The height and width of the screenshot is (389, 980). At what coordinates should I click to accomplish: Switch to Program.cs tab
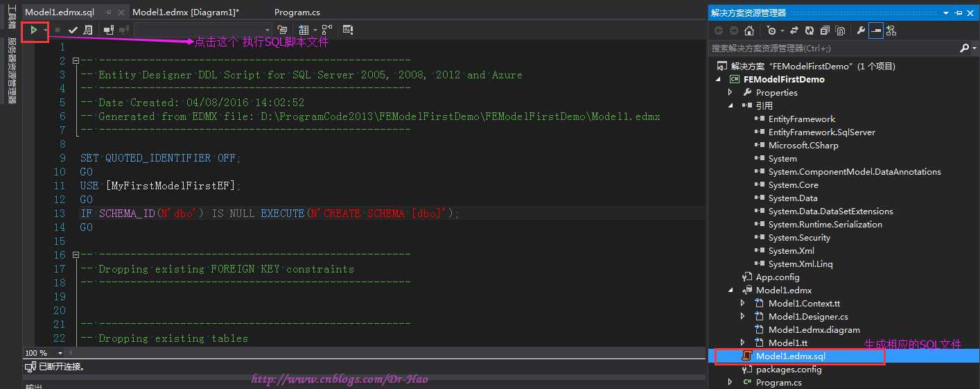click(x=297, y=12)
